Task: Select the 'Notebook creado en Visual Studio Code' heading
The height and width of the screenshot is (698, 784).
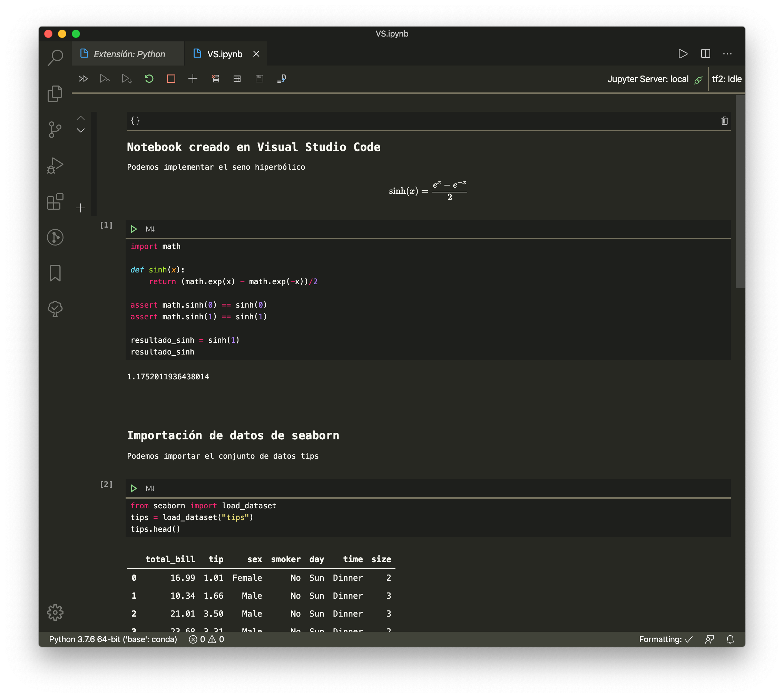Action: pos(254,147)
